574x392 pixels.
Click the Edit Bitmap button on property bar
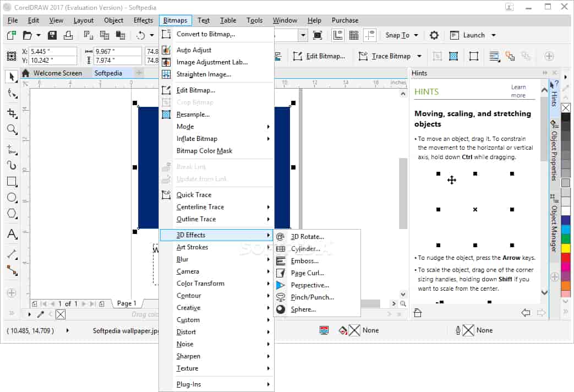tap(319, 56)
